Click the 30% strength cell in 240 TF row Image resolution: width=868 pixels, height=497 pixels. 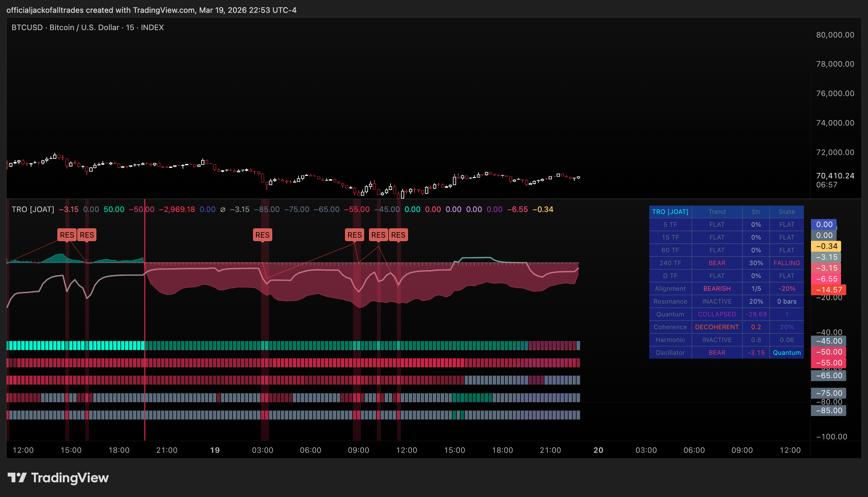click(756, 263)
